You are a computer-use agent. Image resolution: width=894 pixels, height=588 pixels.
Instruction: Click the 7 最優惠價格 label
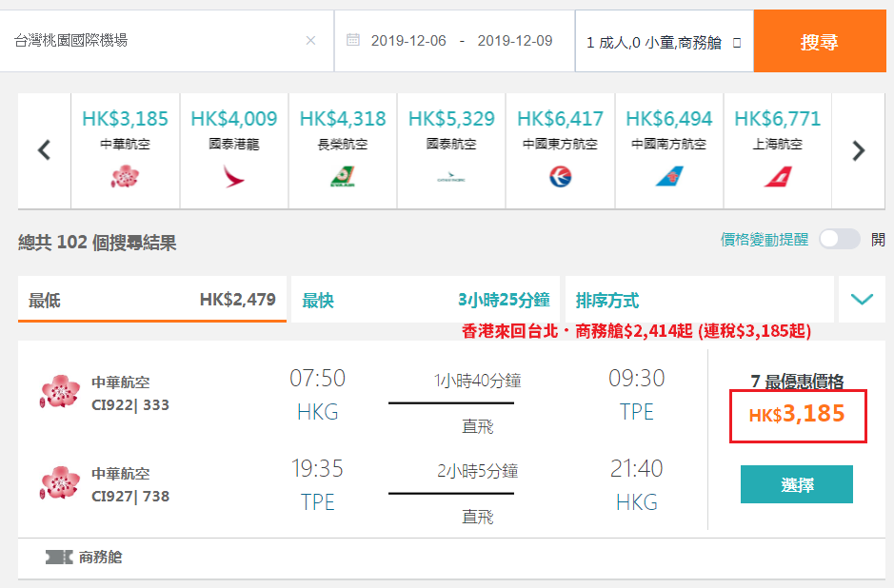(797, 382)
